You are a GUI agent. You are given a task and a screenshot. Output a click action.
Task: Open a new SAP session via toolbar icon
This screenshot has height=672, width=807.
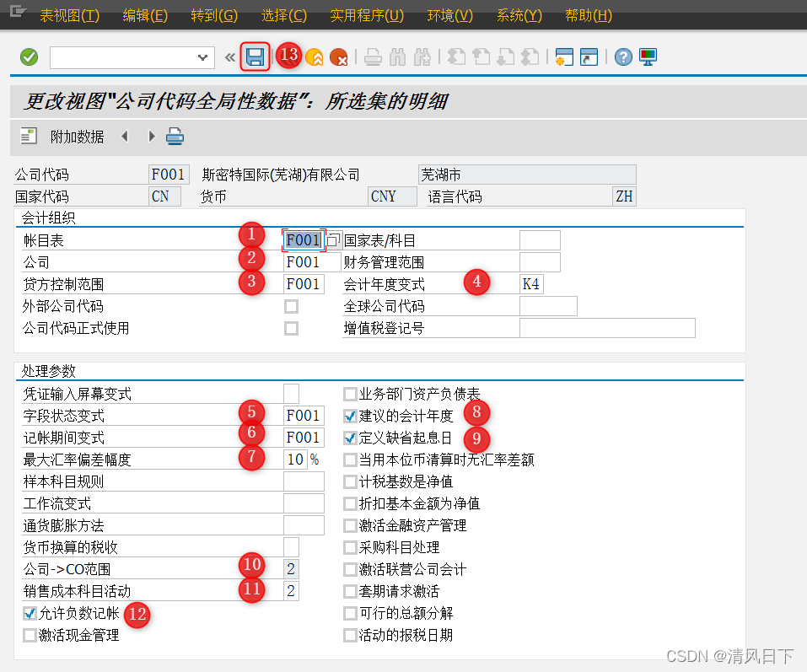pos(564,56)
